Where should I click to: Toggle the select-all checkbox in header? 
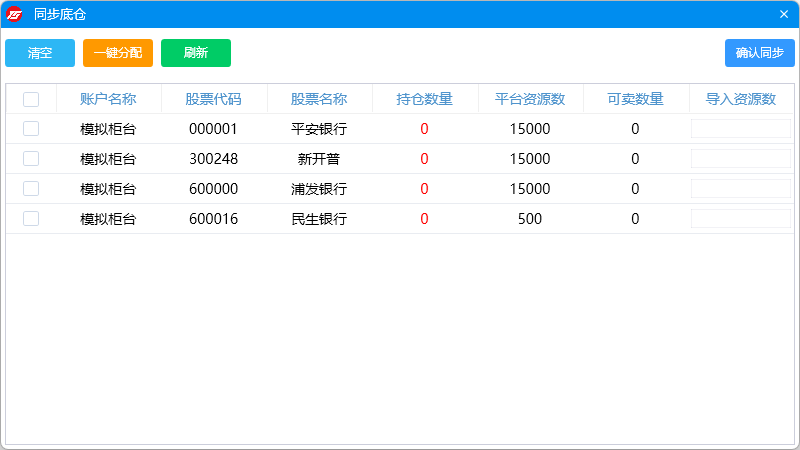pyautogui.click(x=31, y=99)
